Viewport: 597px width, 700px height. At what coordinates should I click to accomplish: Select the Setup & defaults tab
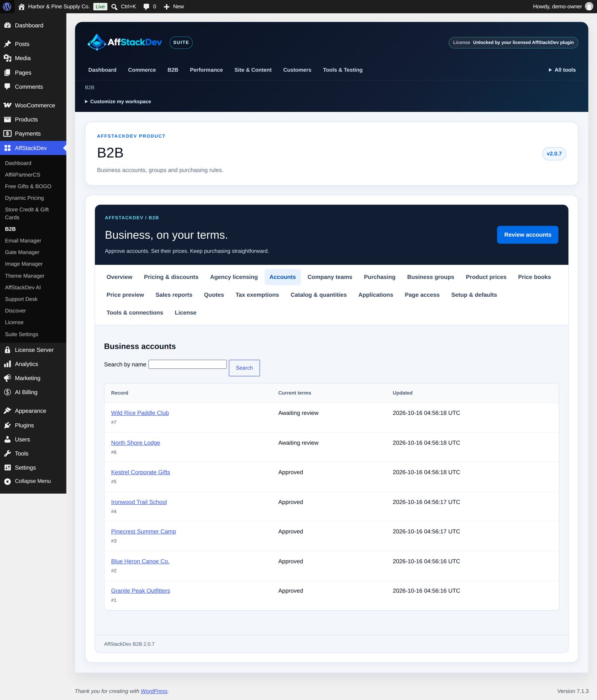[x=474, y=295]
